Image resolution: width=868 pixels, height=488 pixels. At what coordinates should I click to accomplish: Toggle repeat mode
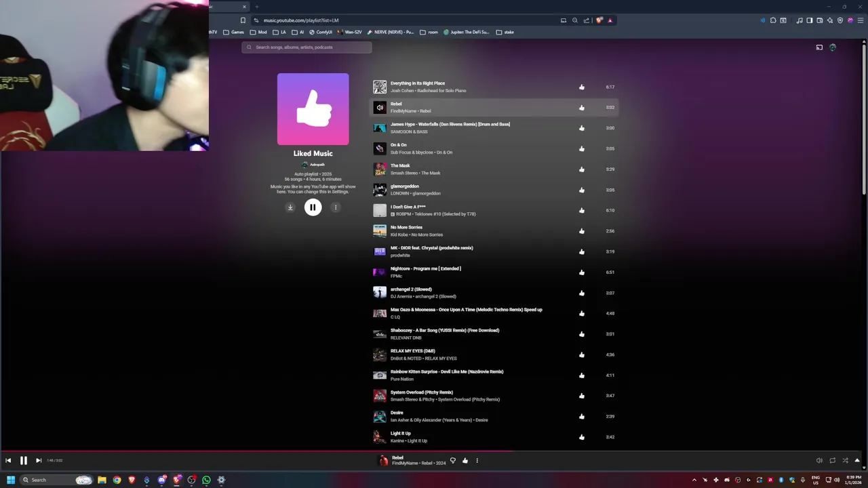point(832,460)
